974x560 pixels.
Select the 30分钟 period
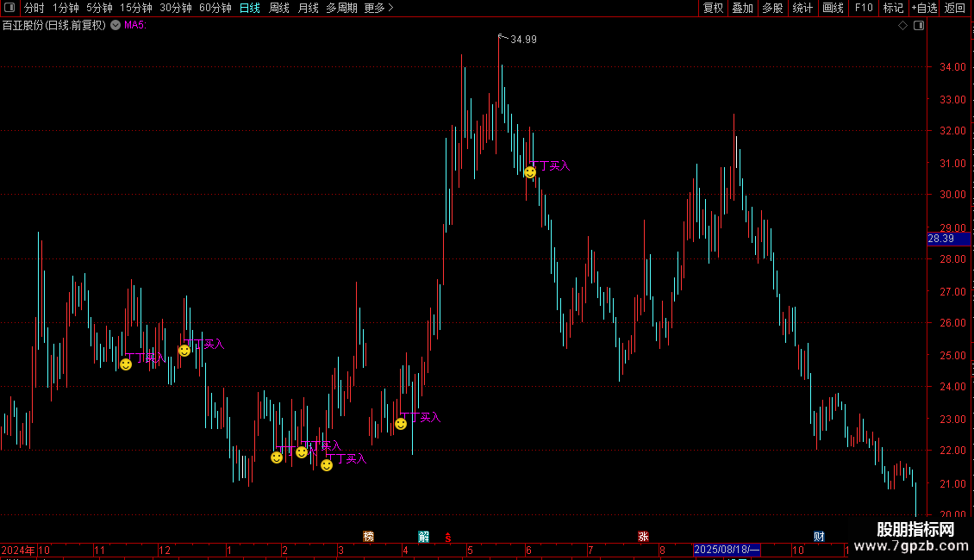[175, 8]
